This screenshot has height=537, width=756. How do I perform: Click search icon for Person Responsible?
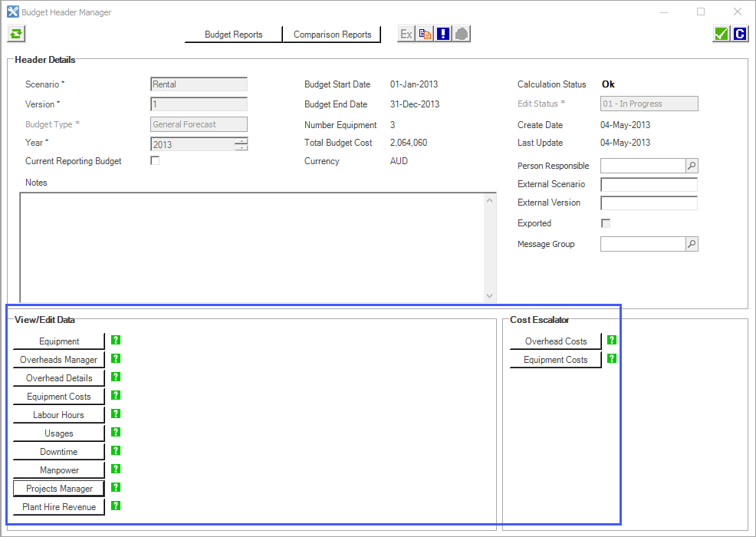click(691, 166)
